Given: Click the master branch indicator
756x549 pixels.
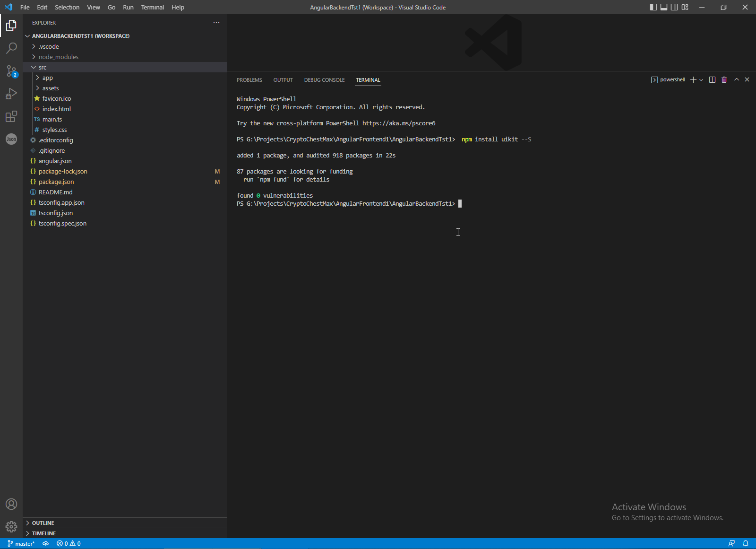Looking at the screenshot, I should coord(21,544).
